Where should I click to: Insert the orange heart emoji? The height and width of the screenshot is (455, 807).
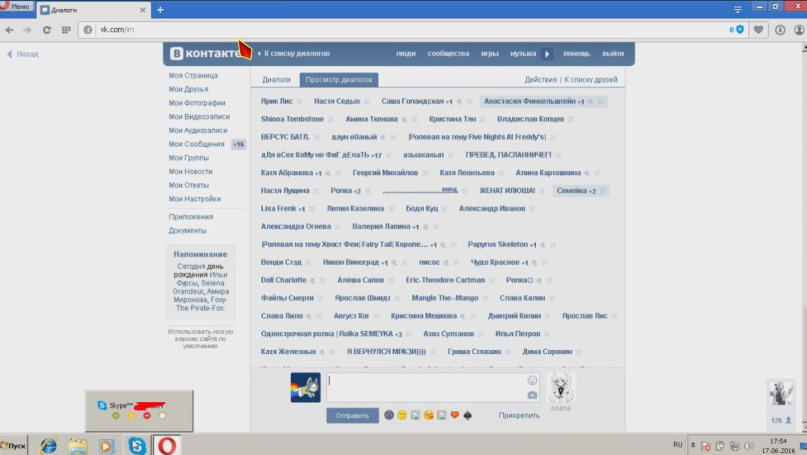pos(454,415)
